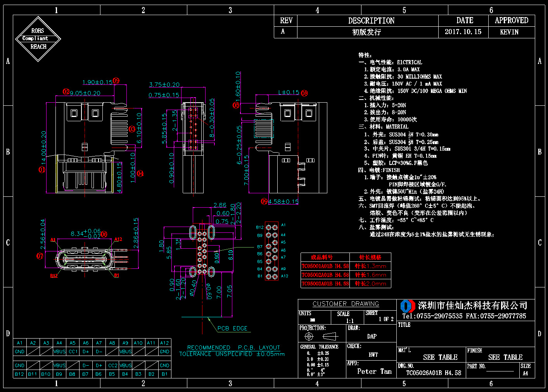Click the RECOMMENDED P.C.B. LAYOUT caption
548x392 pixels.
[x=233, y=347]
